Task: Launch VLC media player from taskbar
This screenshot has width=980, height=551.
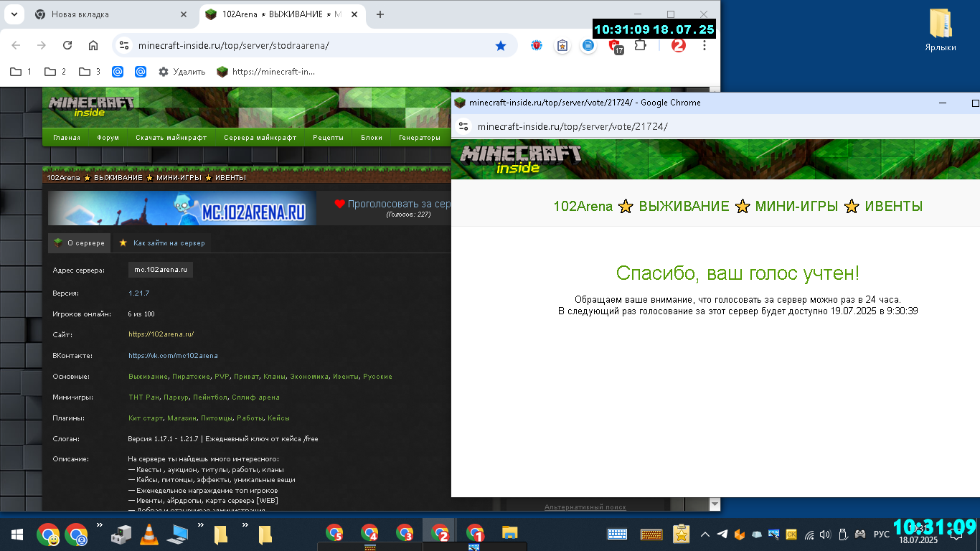Action: 149,534
